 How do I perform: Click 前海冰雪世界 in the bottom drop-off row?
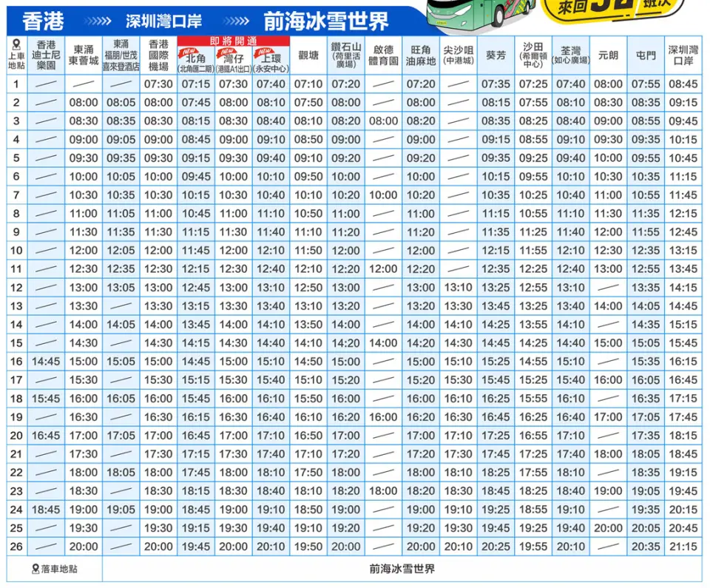tap(402, 569)
